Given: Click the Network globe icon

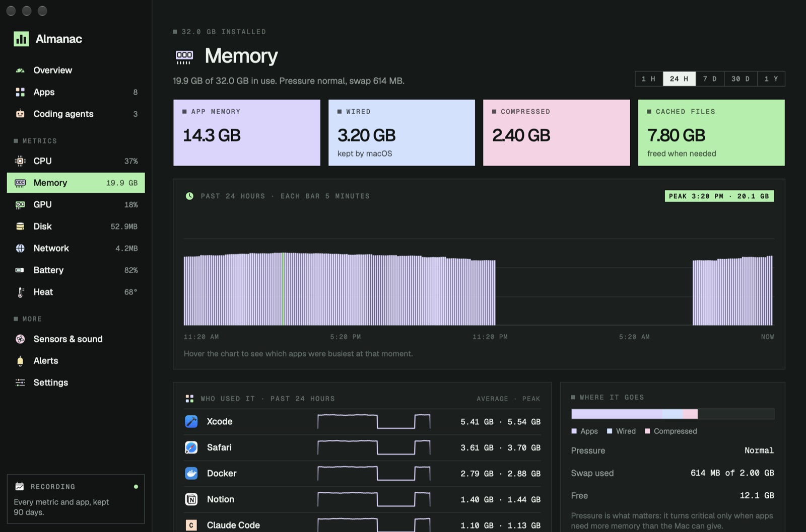Looking at the screenshot, I should (20, 248).
